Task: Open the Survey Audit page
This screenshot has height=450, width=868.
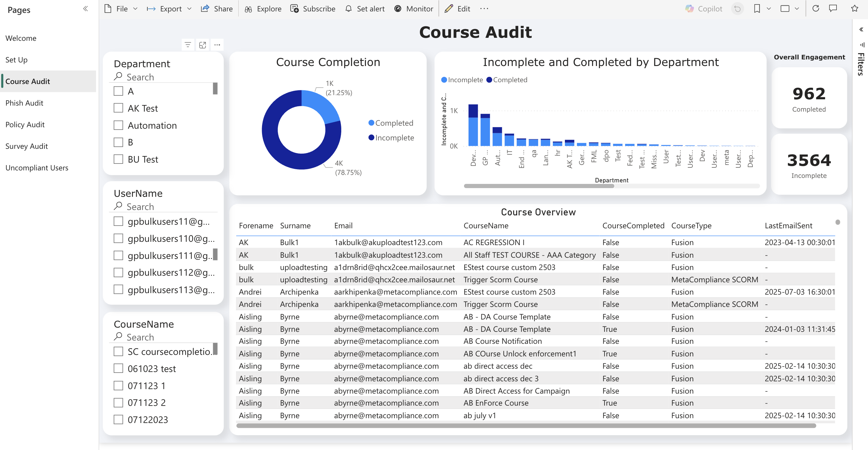Action: tap(27, 146)
